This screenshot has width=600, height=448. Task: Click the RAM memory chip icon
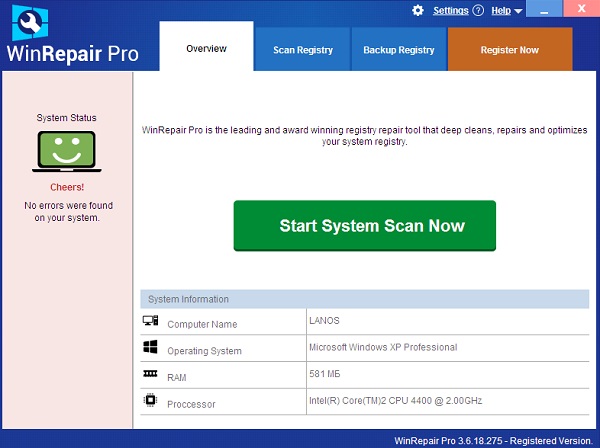151,374
